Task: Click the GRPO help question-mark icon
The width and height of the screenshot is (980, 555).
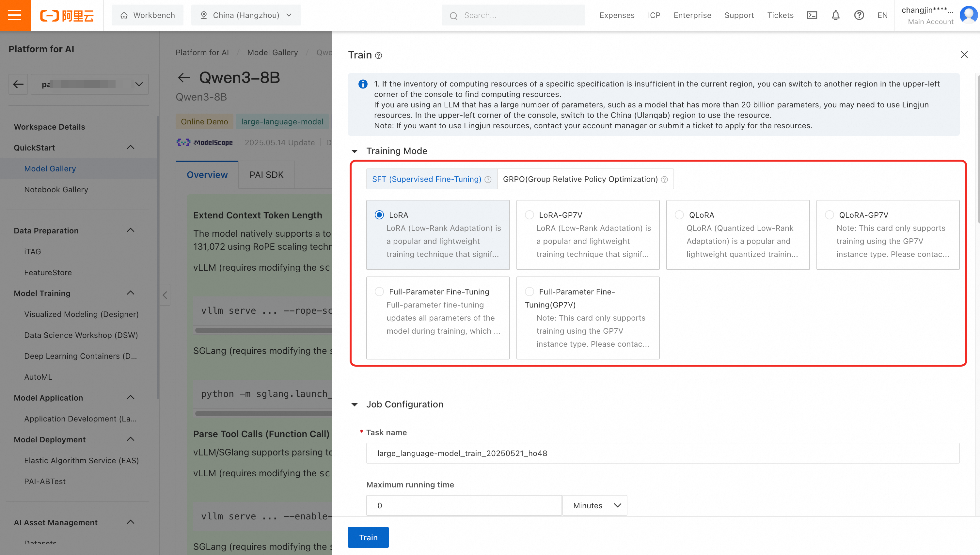Action: coord(665,180)
